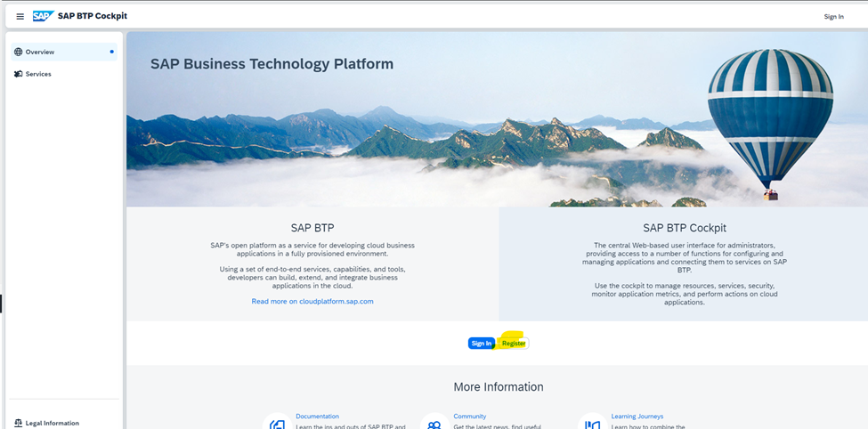This screenshot has width=868, height=429.
Task: Click the SAP Business Technology Platform banner title
Action: coord(272,64)
